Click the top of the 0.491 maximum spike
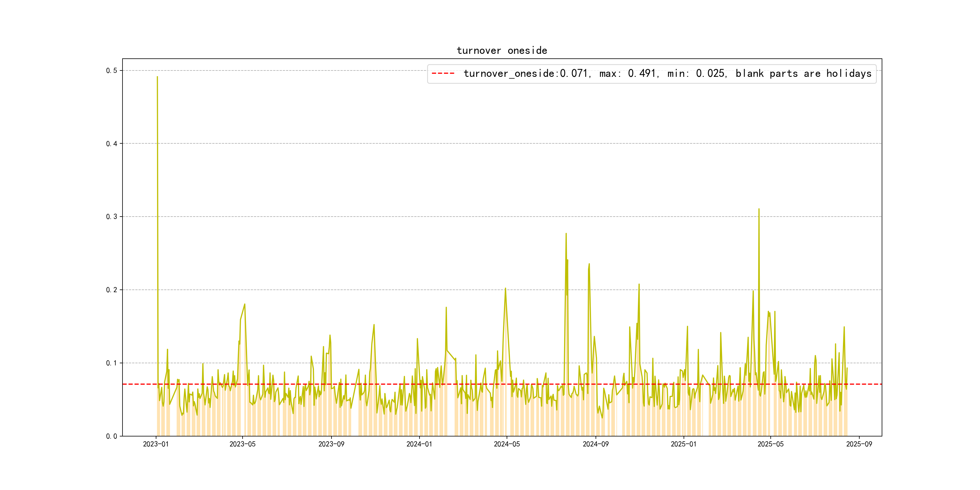Screen dimensions: 980x490 157,77
